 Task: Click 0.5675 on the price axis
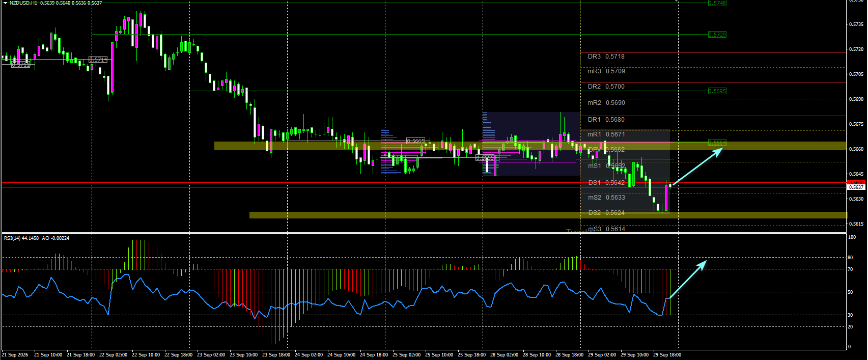point(856,124)
